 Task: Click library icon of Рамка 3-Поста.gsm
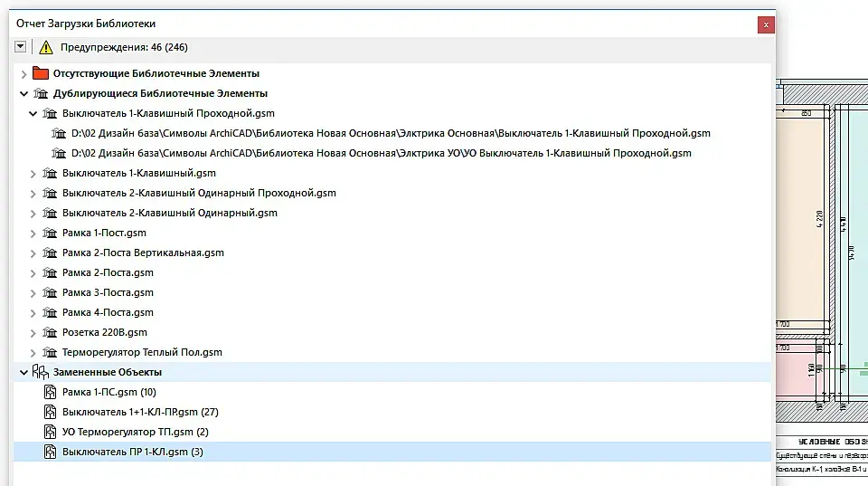[50, 292]
